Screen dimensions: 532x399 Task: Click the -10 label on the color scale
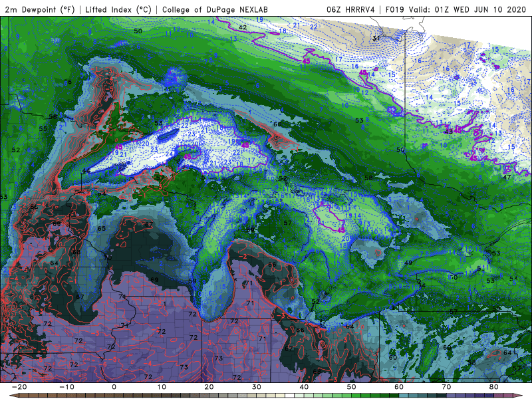tap(66, 387)
